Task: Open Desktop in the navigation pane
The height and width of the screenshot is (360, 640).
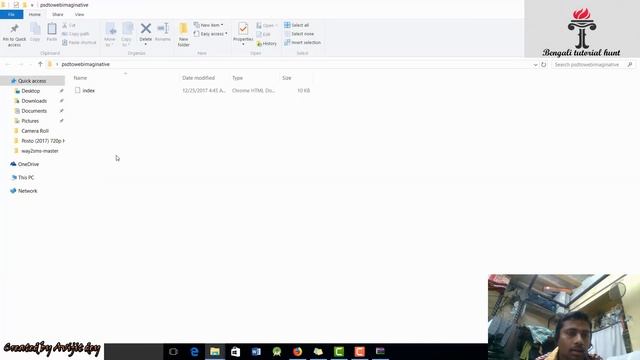Action: 31,91
